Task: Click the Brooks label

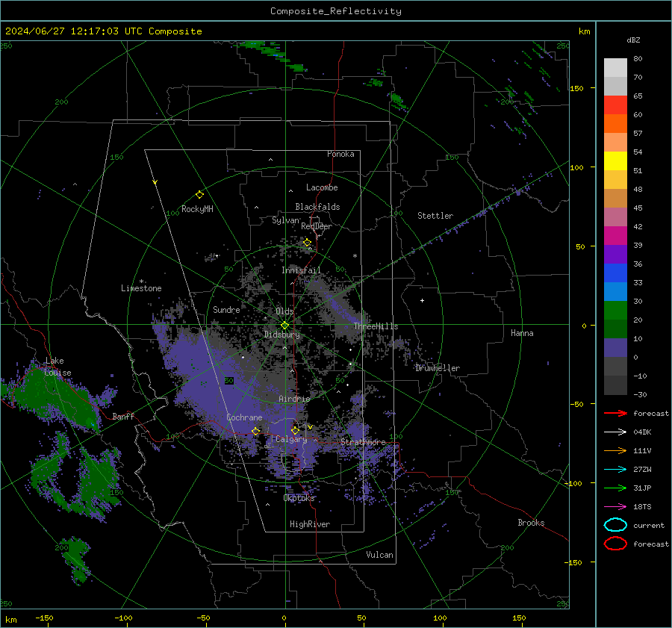Action: (x=531, y=523)
